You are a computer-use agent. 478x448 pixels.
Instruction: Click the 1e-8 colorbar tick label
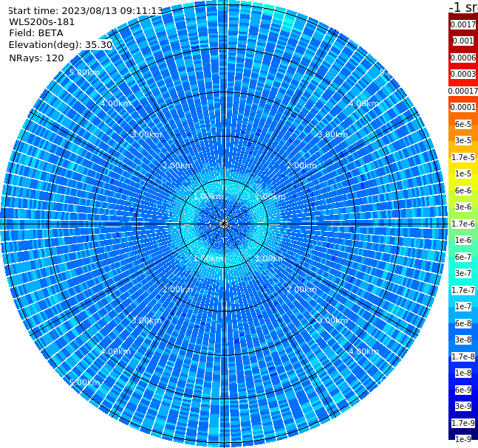tap(463, 373)
